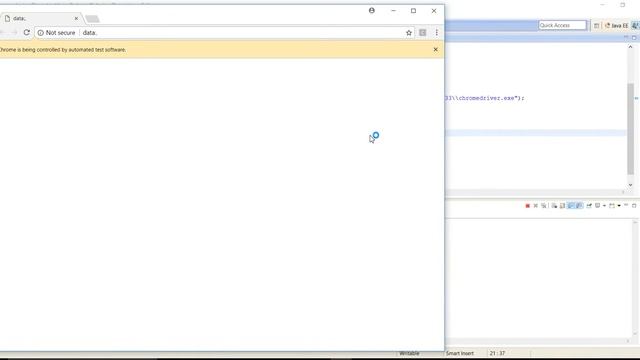The image size is (640, 360).
Task: Dismiss the automated test software infobar
Action: [436, 49]
